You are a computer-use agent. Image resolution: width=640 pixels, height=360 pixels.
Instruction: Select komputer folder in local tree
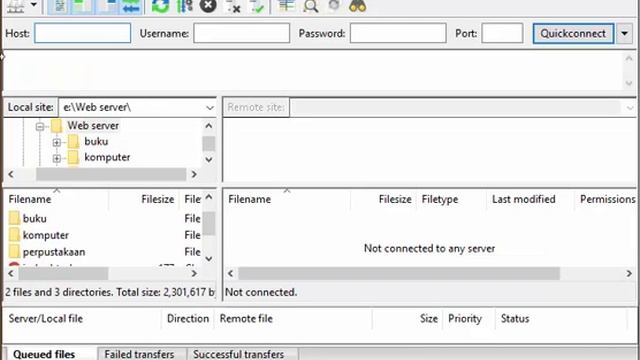[107, 157]
